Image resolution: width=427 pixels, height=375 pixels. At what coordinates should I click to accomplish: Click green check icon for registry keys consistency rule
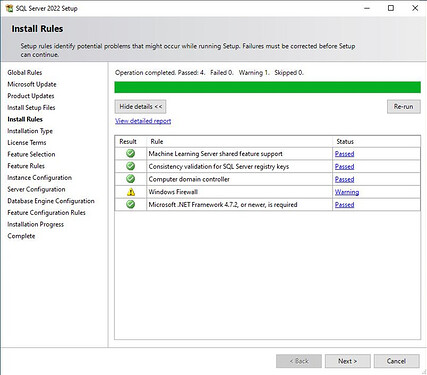pos(131,166)
